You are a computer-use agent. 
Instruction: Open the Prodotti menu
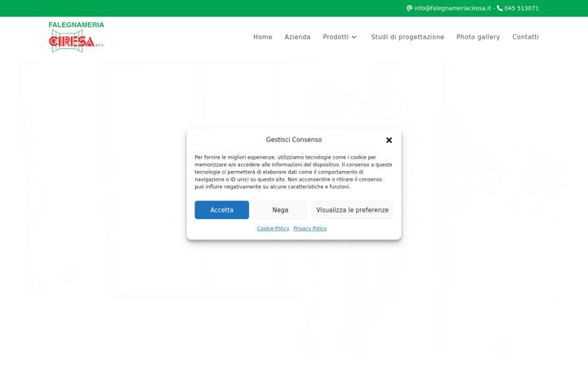pos(336,37)
